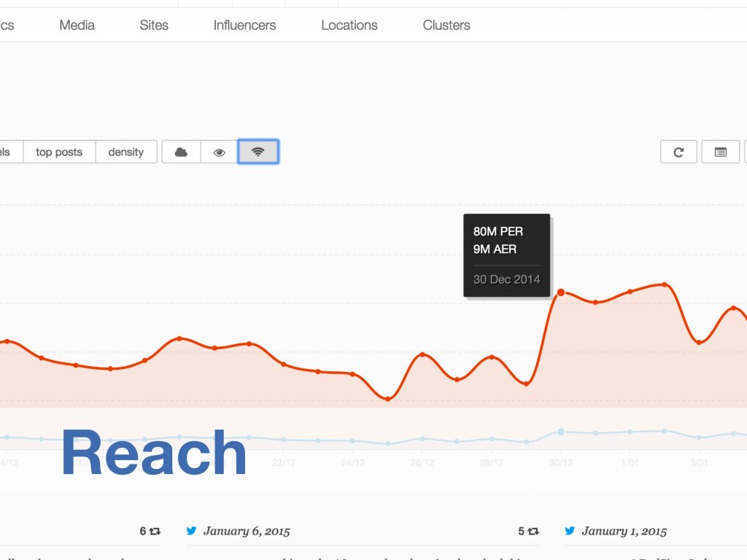Click the refresh chart icon

[678, 152]
